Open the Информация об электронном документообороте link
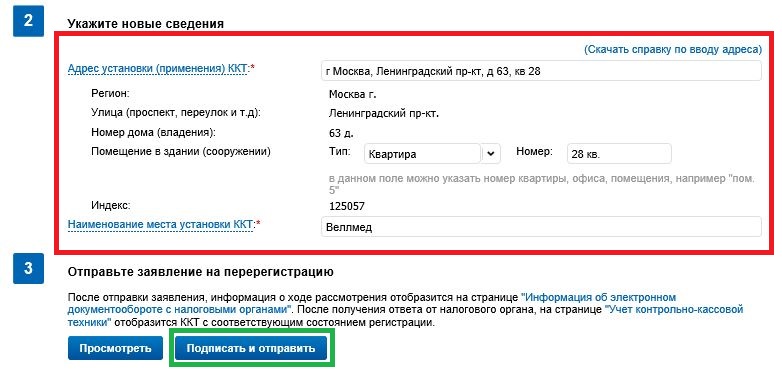782x369 pixels. (x=372, y=303)
